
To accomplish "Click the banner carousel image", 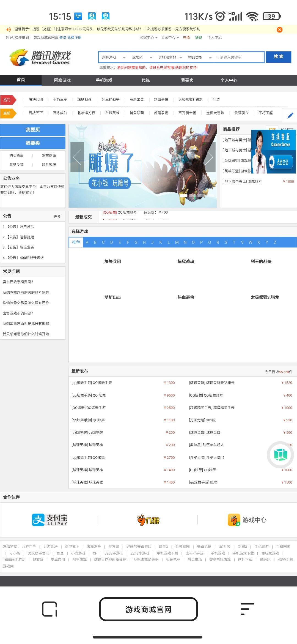I will (x=143, y=166).
